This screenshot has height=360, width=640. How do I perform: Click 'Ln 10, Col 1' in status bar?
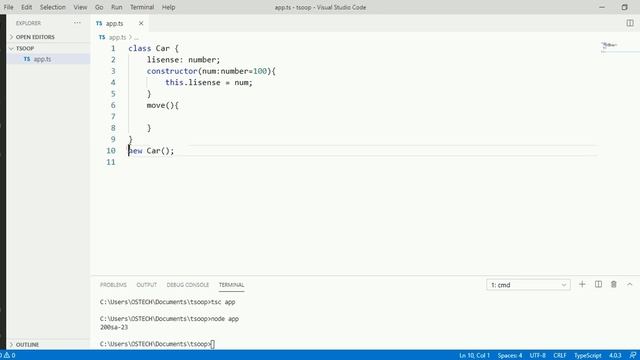click(474, 356)
